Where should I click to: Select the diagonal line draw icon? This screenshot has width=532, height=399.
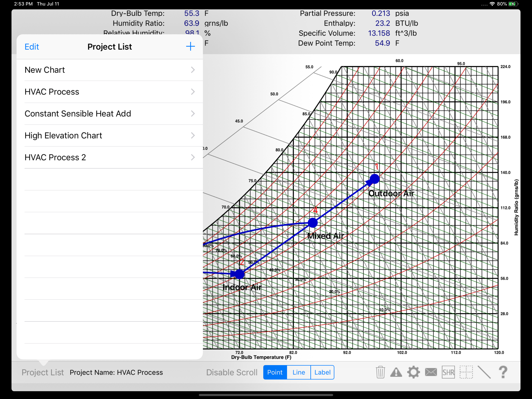pos(484,372)
